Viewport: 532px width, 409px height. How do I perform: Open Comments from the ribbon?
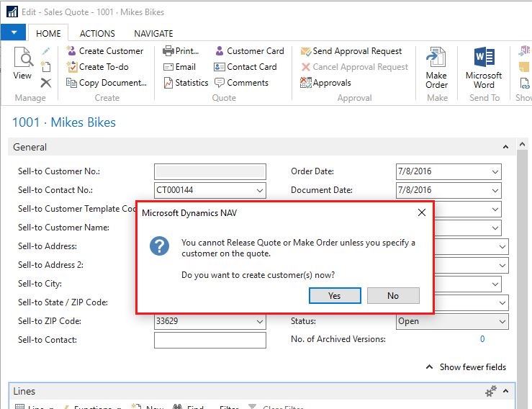click(x=242, y=83)
